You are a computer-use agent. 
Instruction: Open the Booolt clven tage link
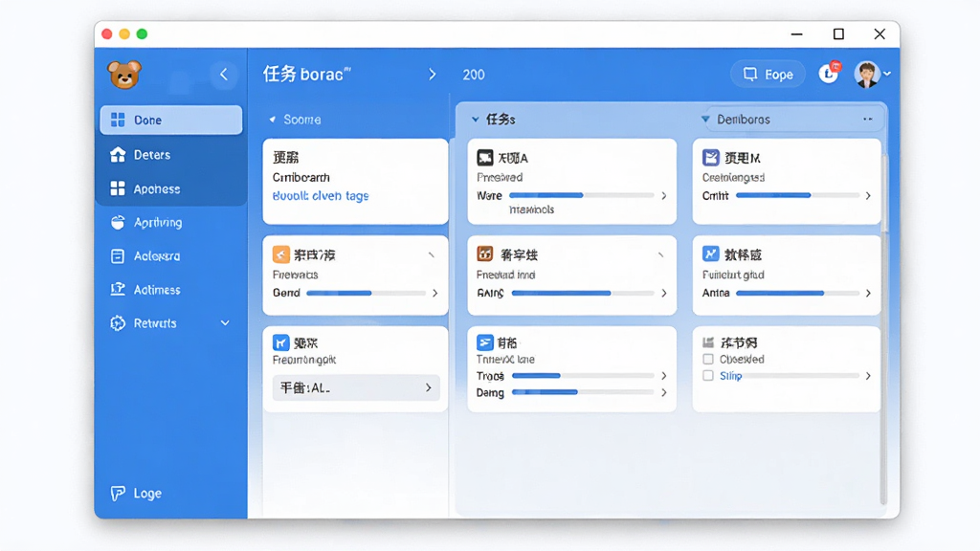click(x=321, y=195)
